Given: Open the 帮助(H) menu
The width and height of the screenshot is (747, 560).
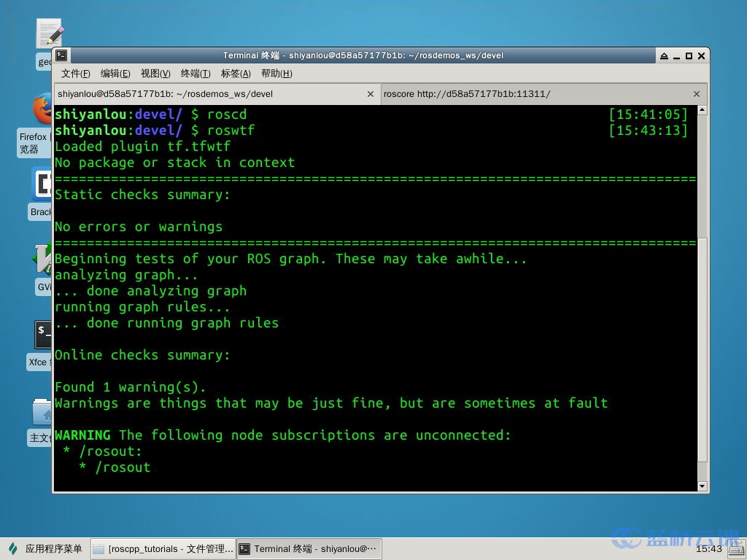Looking at the screenshot, I should (276, 74).
